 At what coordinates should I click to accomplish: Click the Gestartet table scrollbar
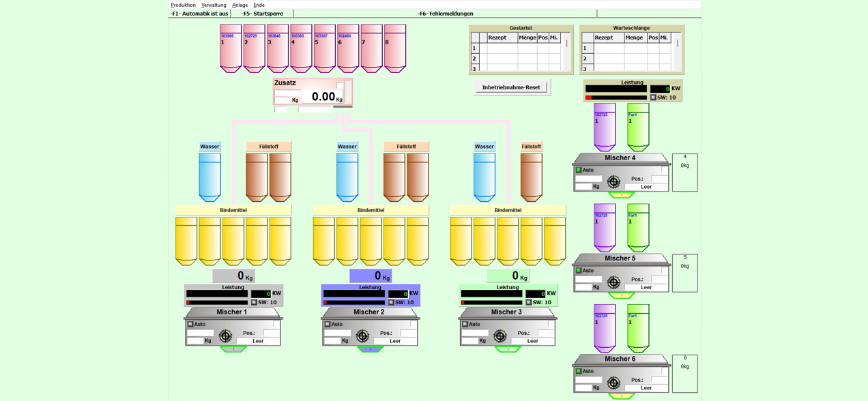[566, 51]
